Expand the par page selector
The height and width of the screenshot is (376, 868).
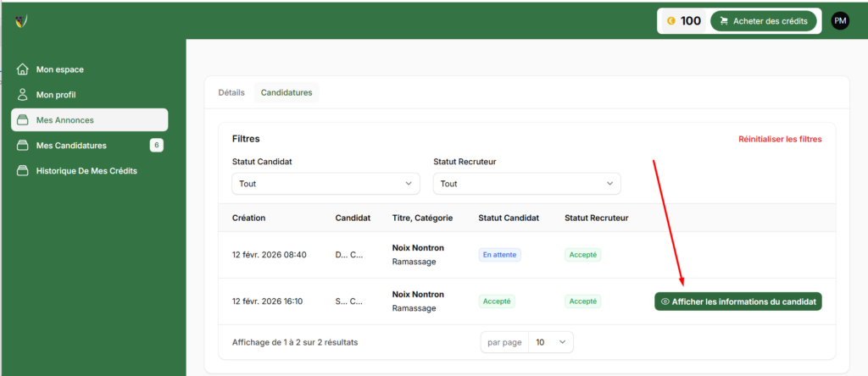click(x=549, y=342)
